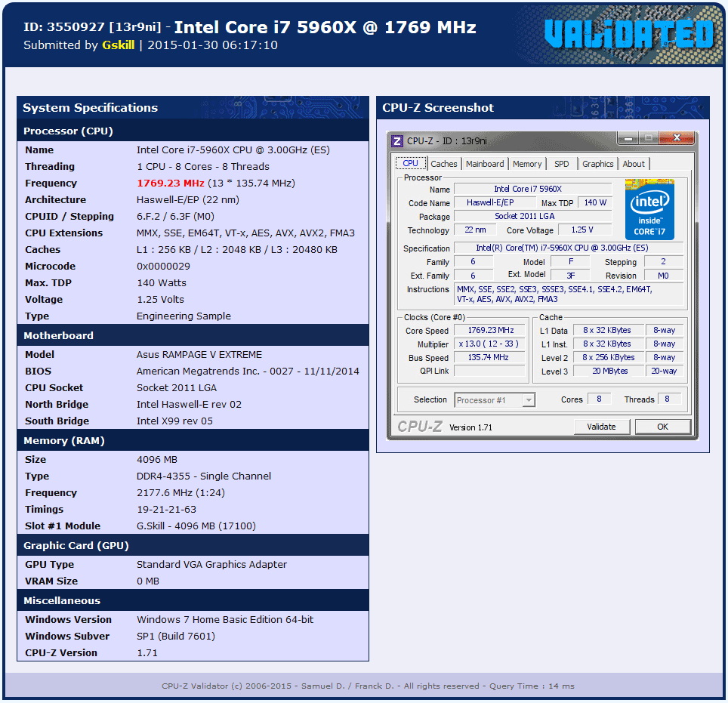Screen dimensions: 728x703
Task: Show the Graphics tab
Action: pyautogui.click(x=597, y=164)
